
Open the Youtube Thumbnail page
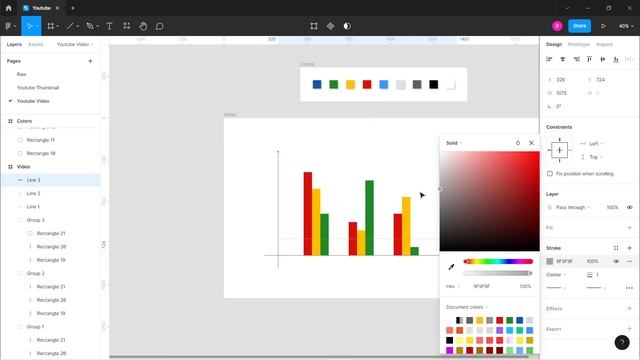pos(38,88)
